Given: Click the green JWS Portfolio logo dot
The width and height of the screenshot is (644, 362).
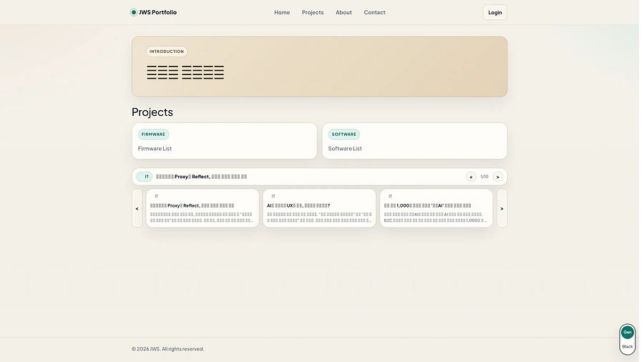Looking at the screenshot, I should [x=134, y=12].
